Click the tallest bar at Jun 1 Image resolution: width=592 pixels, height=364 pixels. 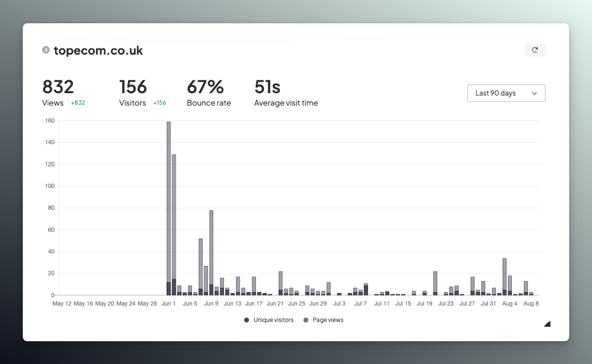pyautogui.click(x=169, y=207)
